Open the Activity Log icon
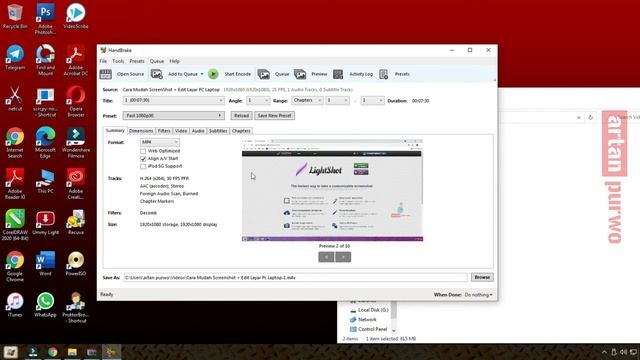This screenshot has height=360, width=640. click(338, 74)
